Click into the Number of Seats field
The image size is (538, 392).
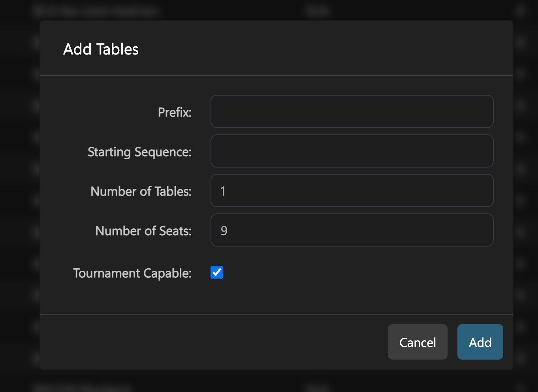coord(352,230)
